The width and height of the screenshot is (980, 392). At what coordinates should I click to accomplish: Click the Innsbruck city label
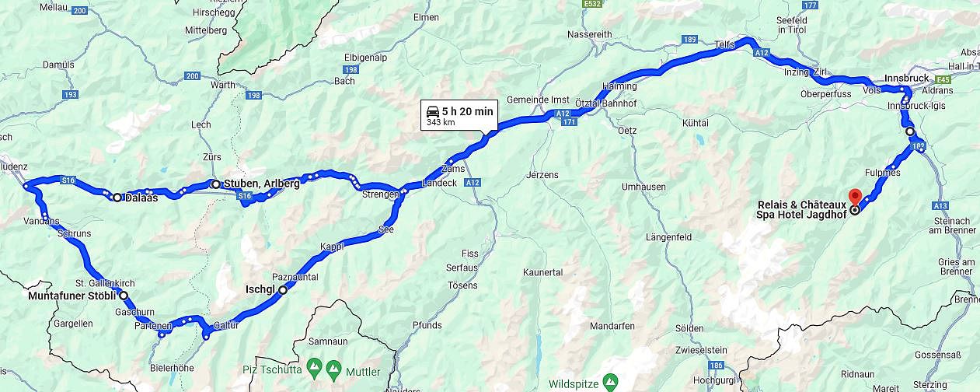point(907,79)
